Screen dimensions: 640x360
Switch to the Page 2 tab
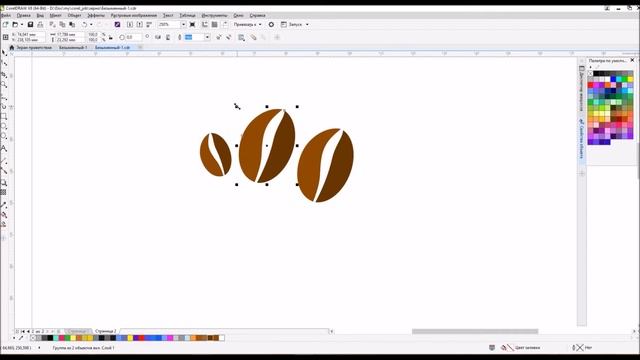(106, 331)
